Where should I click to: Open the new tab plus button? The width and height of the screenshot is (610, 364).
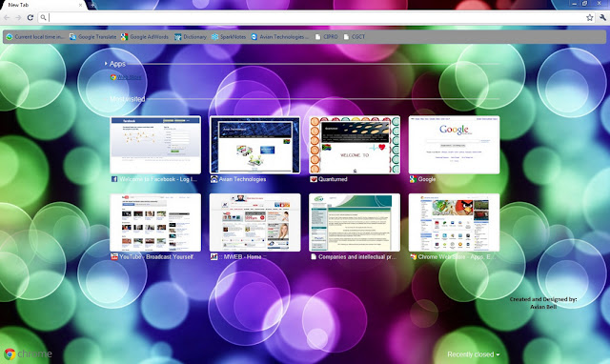93,5
